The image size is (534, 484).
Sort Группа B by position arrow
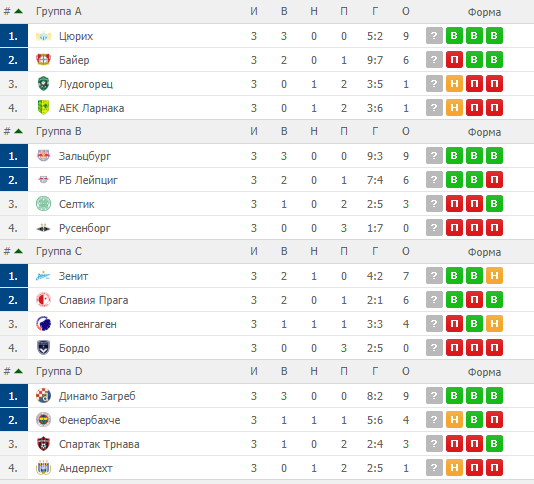pos(19,131)
